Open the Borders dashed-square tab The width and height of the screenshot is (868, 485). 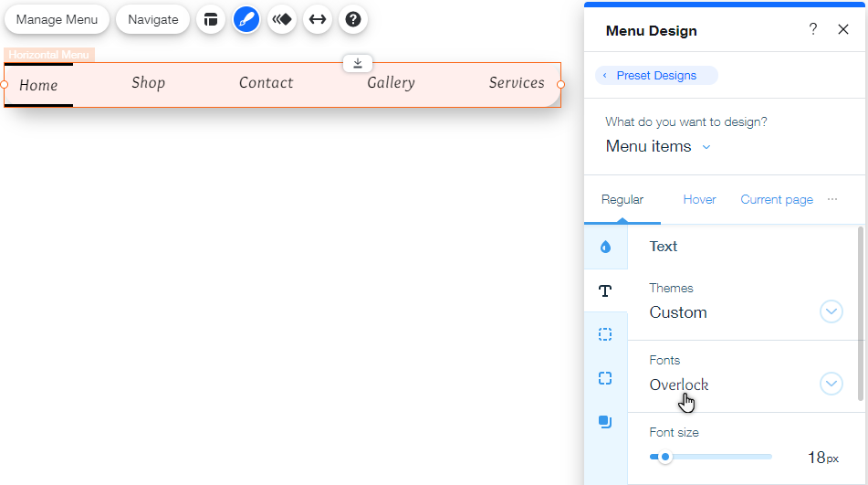(x=605, y=334)
